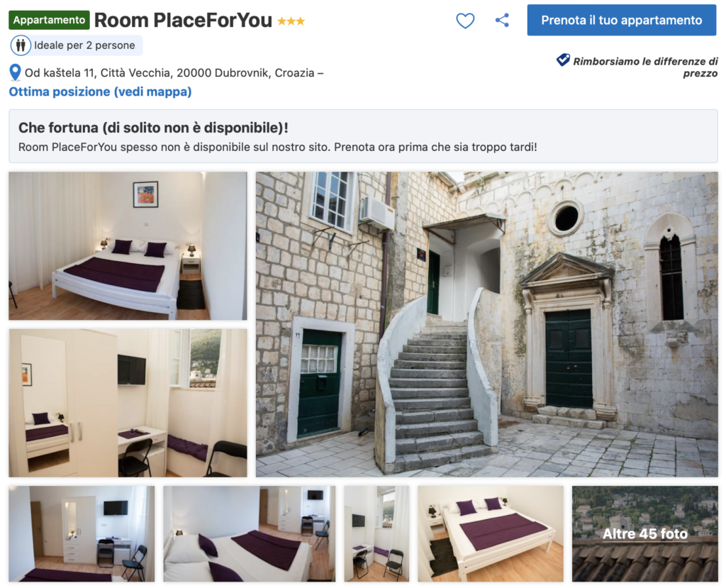Click 'Prenota il tuo appartamento' button
Screen dimensions: 726x588
621,21
